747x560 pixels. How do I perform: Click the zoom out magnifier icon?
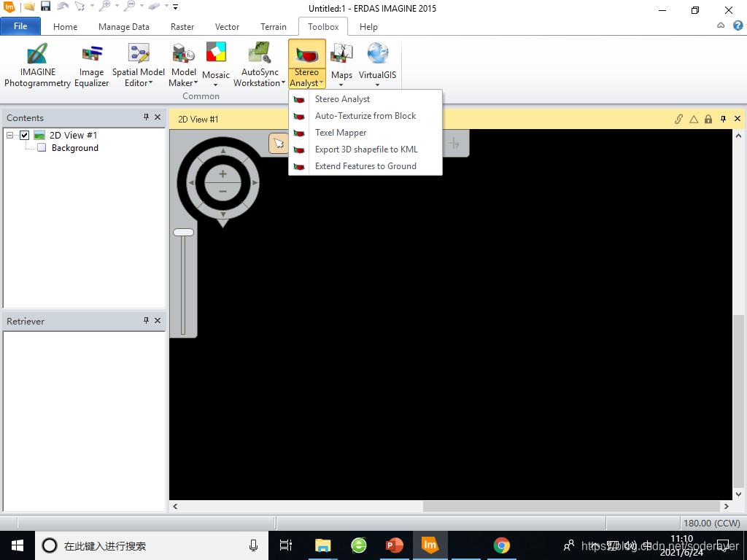coord(128,7)
